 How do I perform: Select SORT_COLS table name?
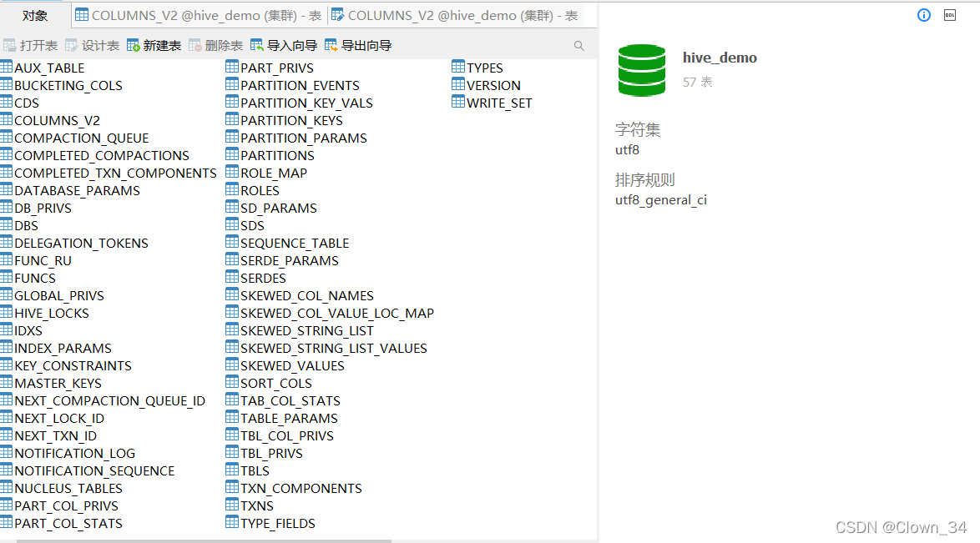pyautogui.click(x=276, y=383)
